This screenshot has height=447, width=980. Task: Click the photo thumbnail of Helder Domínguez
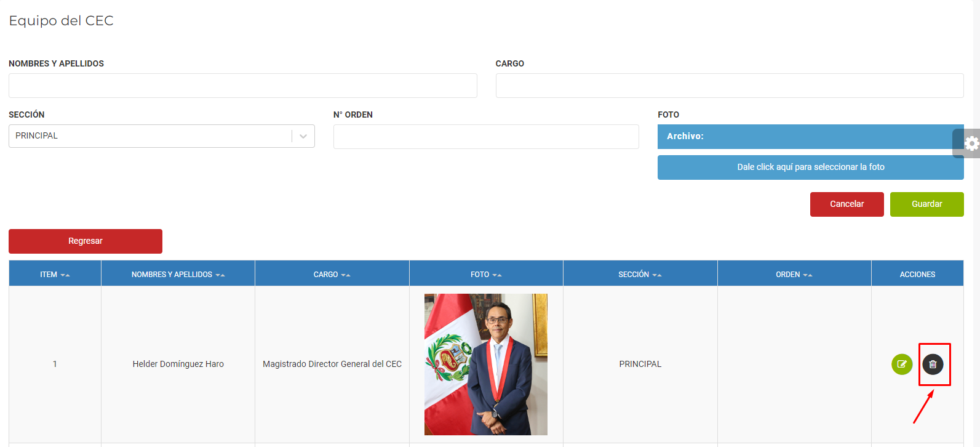[485, 364]
